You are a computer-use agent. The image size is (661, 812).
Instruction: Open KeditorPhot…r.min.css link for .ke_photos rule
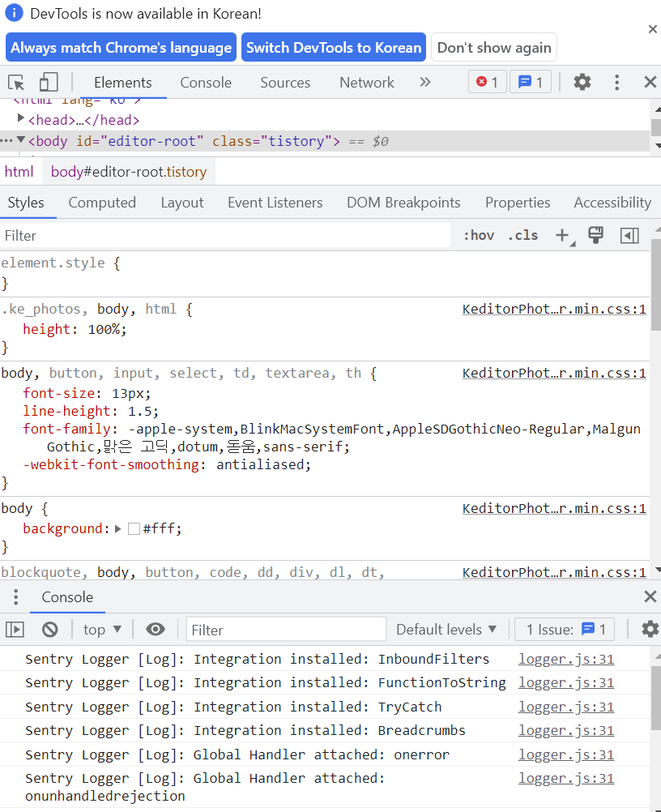coord(554,310)
